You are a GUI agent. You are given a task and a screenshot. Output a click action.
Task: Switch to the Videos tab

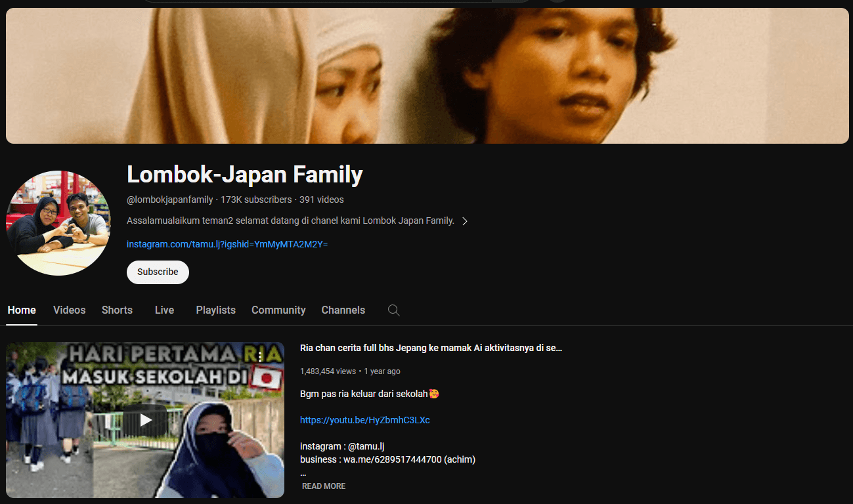coord(69,310)
